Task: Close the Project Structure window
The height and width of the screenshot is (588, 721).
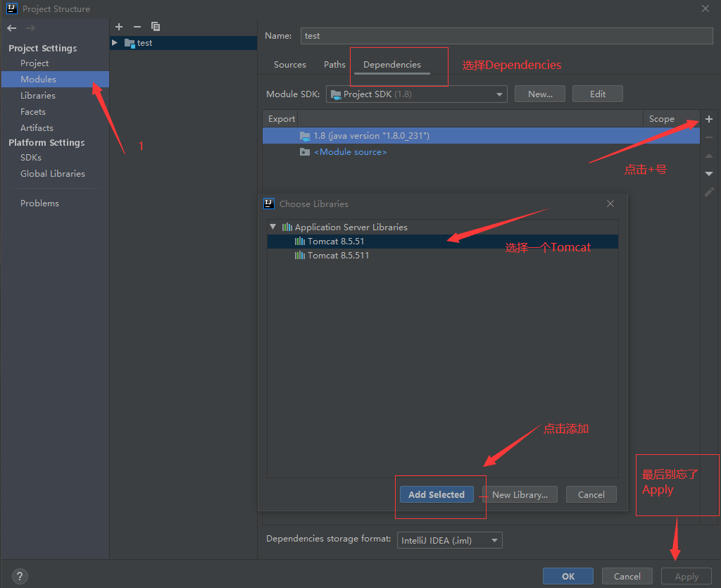Action: click(x=706, y=8)
